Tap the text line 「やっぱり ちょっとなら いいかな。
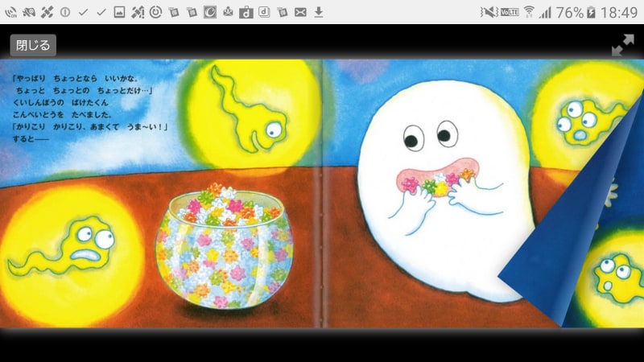The height and width of the screenshot is (362, 644). [x=76, y=78]
